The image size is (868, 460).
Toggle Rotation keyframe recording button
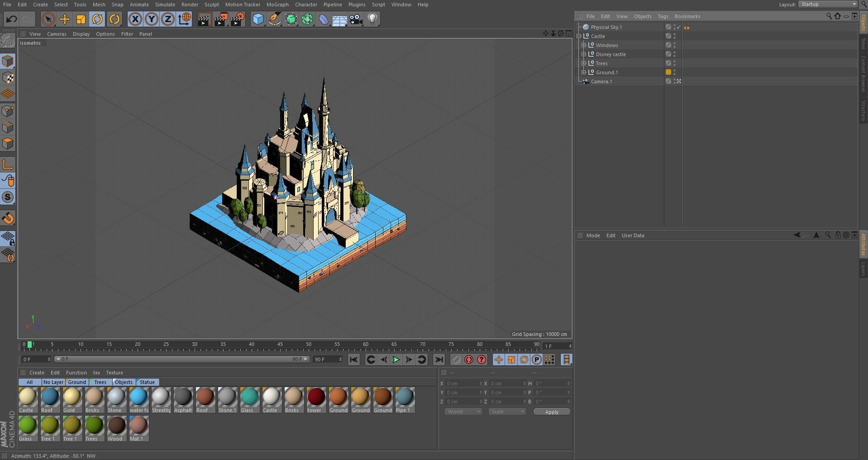[524, 359]
